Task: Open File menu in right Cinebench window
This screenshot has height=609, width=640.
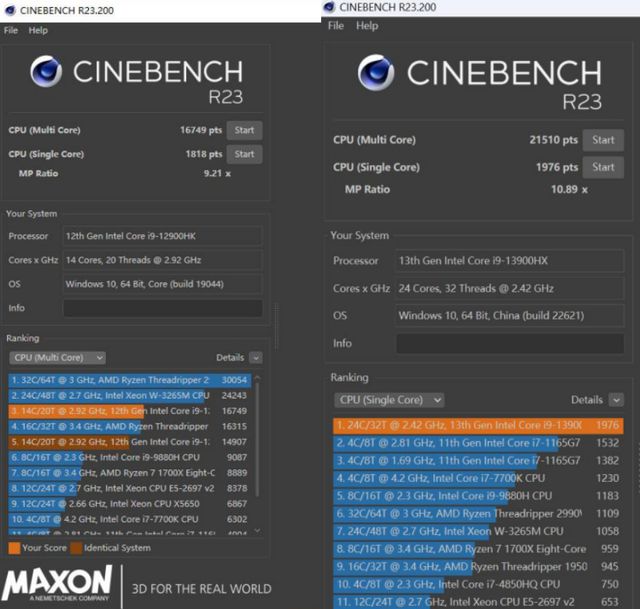Action: pyautogui.click(x=336, y=26)
